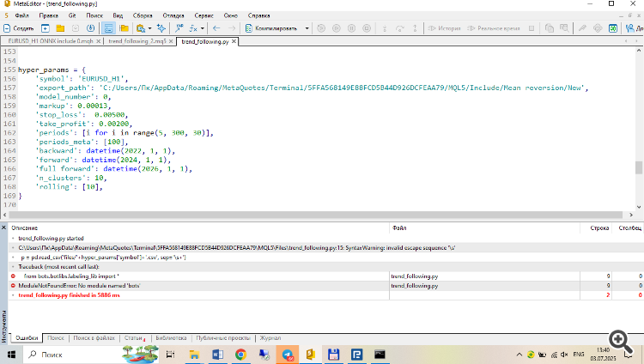Screen dimensions: 644x364
Task: Open the Правка menu
Action: pos(48,15)
